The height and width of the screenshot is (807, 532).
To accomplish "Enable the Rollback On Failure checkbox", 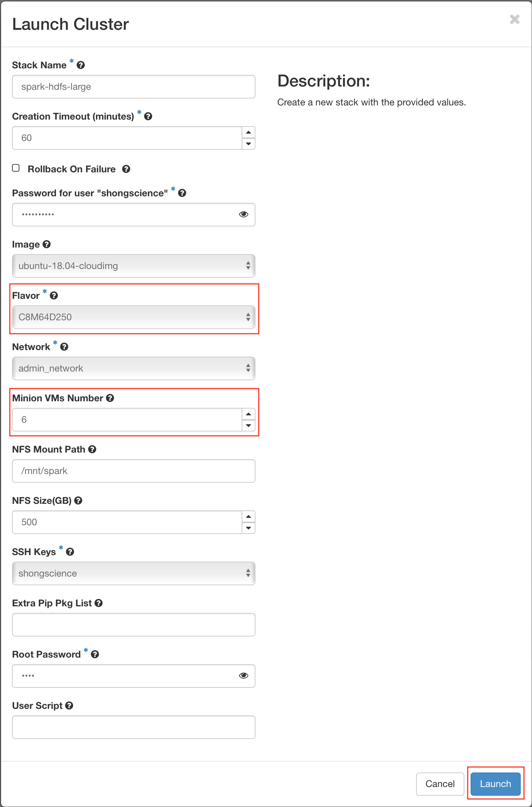I will [x=16, y=168].
